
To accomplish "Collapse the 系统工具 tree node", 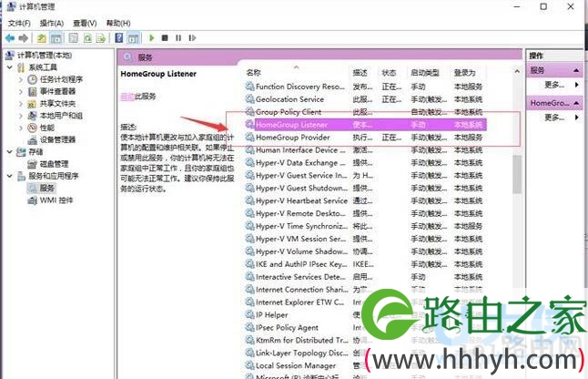I will [x=10, y=67].
